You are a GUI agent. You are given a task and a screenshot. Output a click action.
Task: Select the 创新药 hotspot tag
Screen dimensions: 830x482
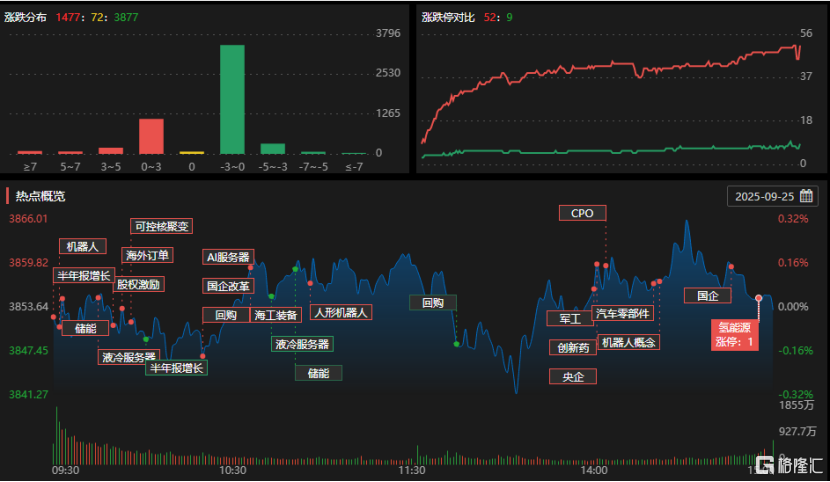[573, 348]
